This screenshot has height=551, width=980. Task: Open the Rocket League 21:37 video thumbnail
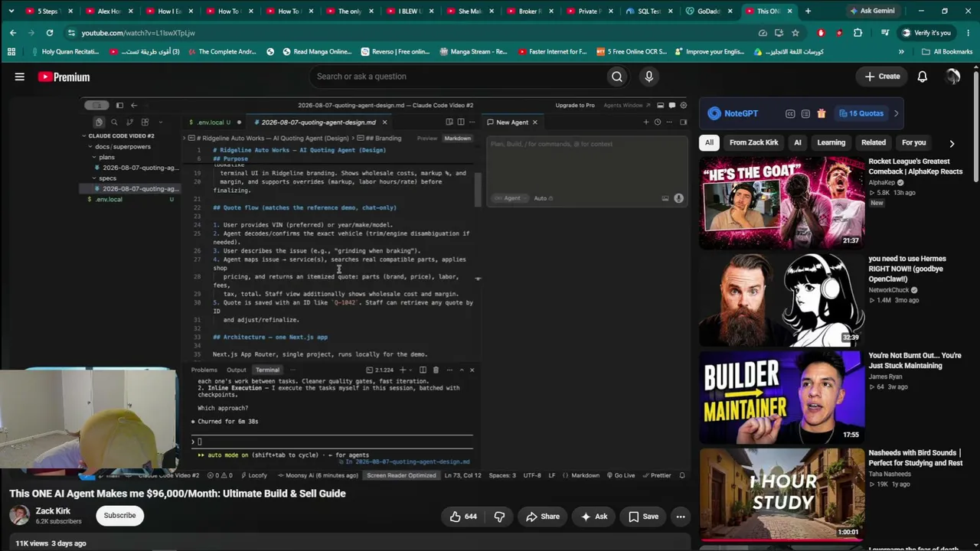click(782, 203)
